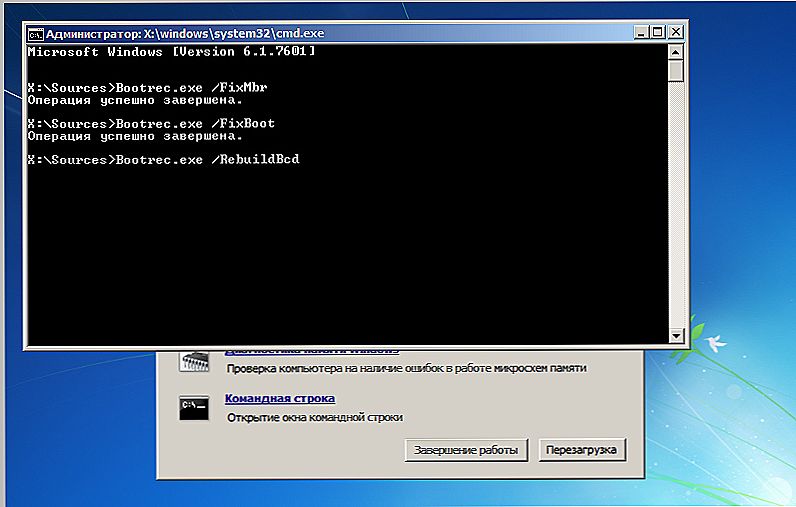Screen dimensions: 796x507
Task: Click the Bootrec.exe /FixMbr command line
Action: [x=147, y=88]
